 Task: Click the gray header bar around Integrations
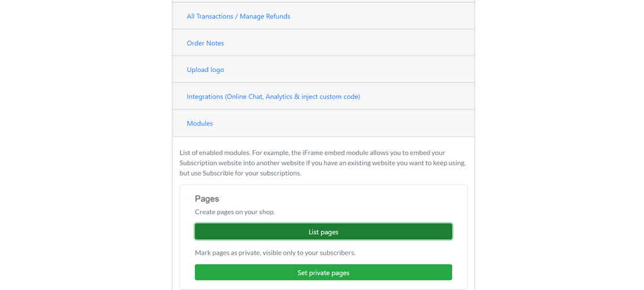click(x=323, y=96)
